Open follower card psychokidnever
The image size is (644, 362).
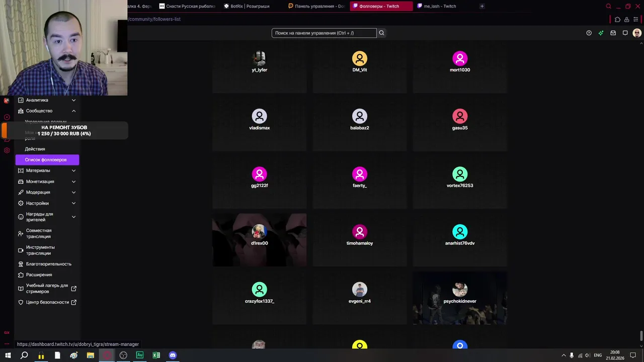coord(460,298)
